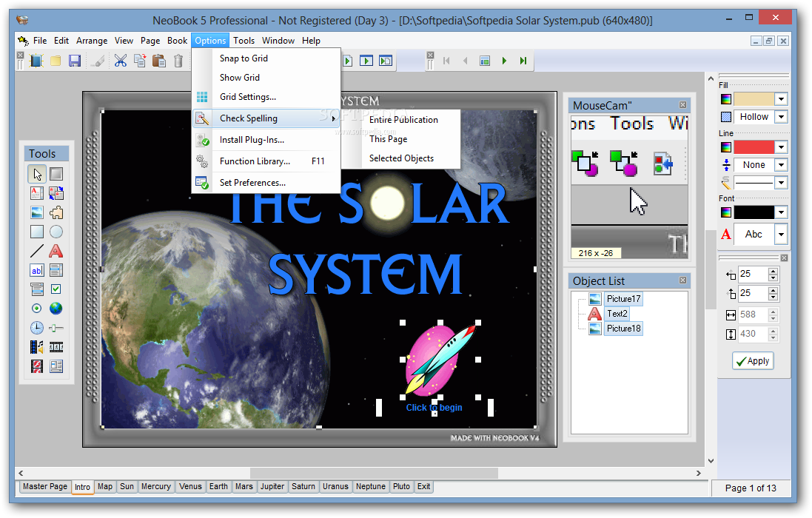Open line style dropdown

point(781,183)
